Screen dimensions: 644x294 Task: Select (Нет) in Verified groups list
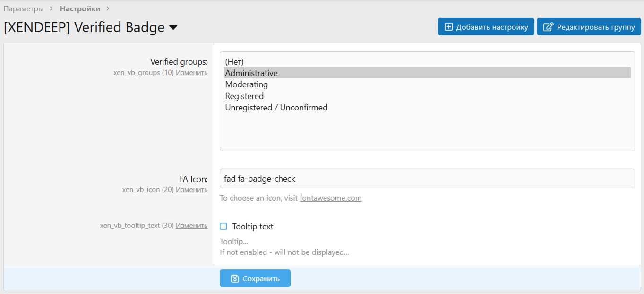(x=234, y=61)
